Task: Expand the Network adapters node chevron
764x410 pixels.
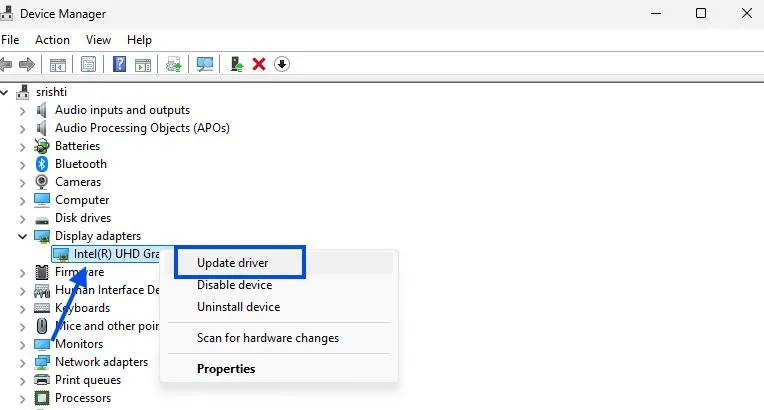Action: tap(22, 363)
